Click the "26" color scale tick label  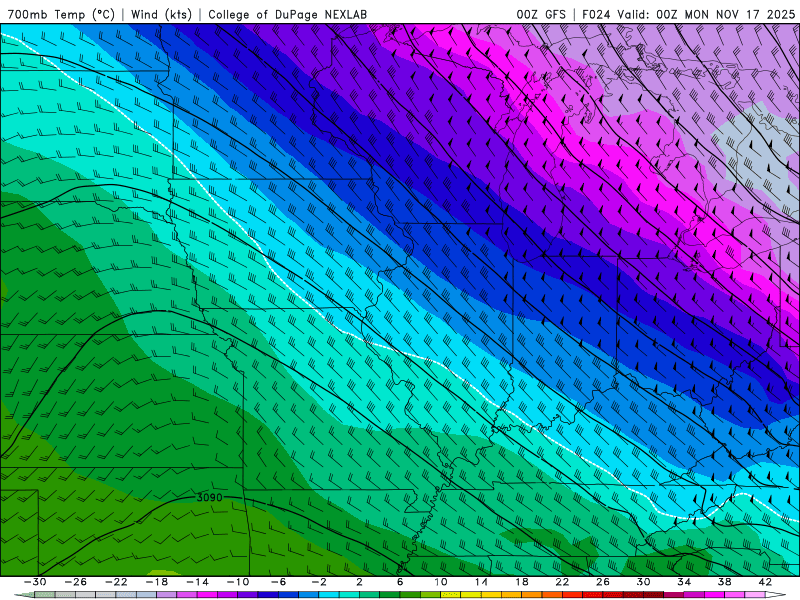click(603, 582)
